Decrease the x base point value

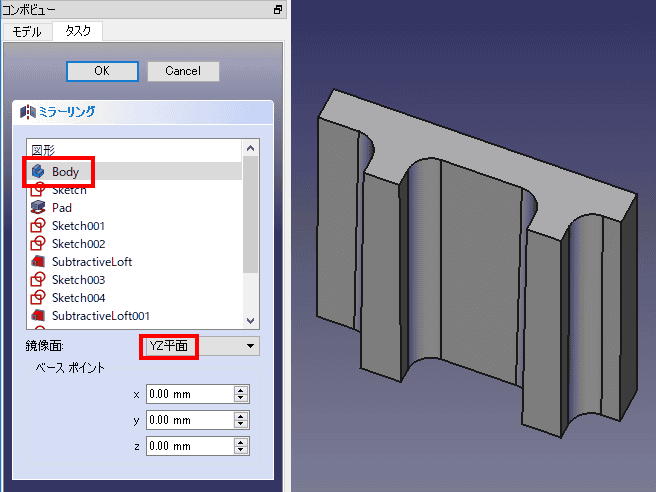(x=241, y=398)
